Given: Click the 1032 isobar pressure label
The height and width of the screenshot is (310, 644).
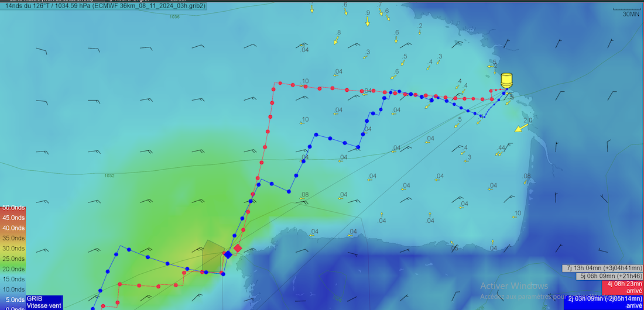Looking at the screenshot, I should [109, 175].
